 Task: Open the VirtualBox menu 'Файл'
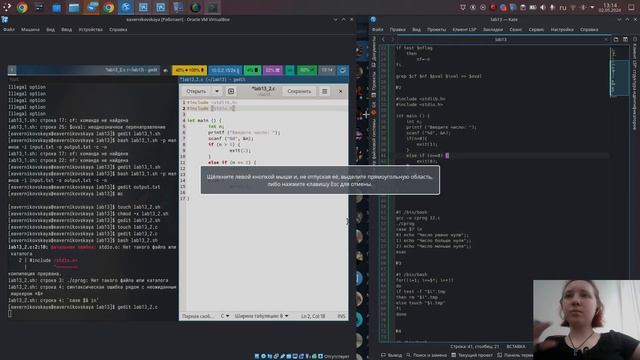(9, 29)
